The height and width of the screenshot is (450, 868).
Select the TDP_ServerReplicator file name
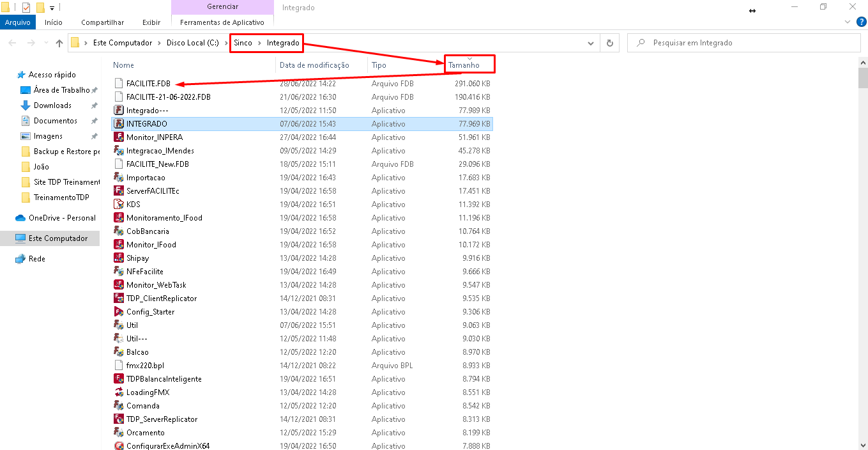point(162,419)
